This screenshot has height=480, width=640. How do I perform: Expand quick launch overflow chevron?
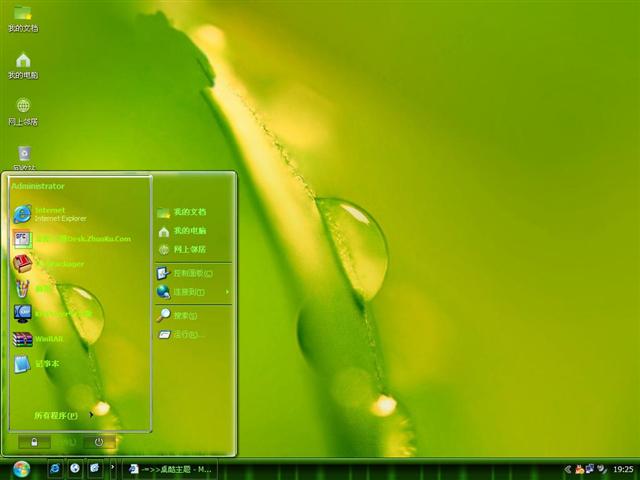point(112,468)
